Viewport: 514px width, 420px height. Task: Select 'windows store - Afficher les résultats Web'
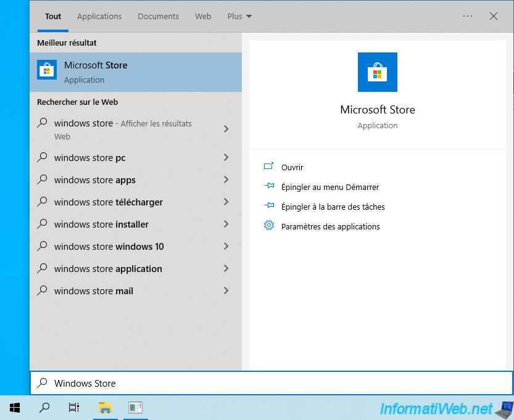[136, 130]
